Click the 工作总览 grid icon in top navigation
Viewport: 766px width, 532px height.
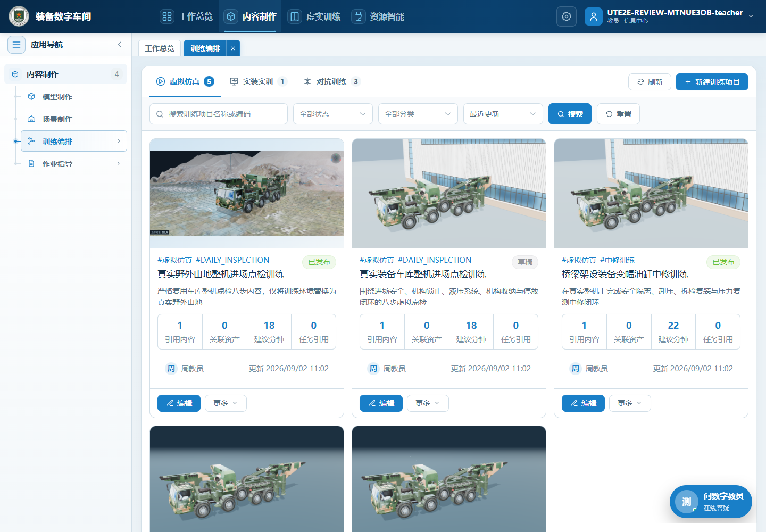[x=167, y=16]
